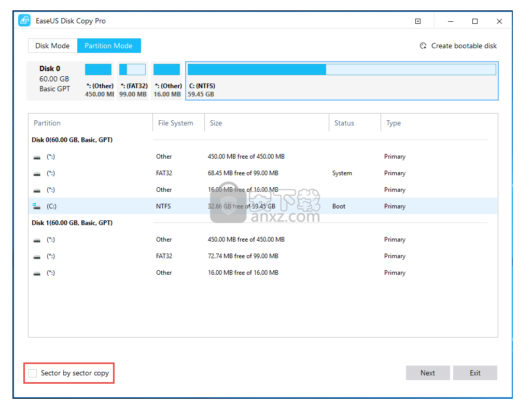The image size is (532, 406).
Task: Select the 16.00 MB Other partition block
Action: pyautogui.click(x=167, y=81)
